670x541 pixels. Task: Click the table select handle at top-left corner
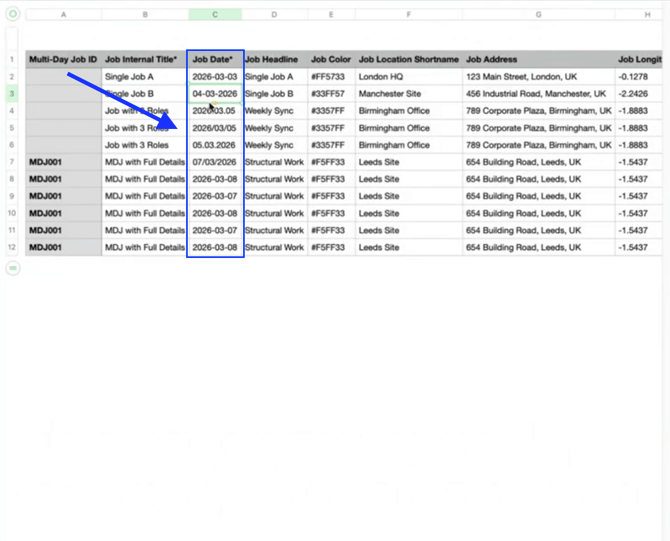point(13,14)
